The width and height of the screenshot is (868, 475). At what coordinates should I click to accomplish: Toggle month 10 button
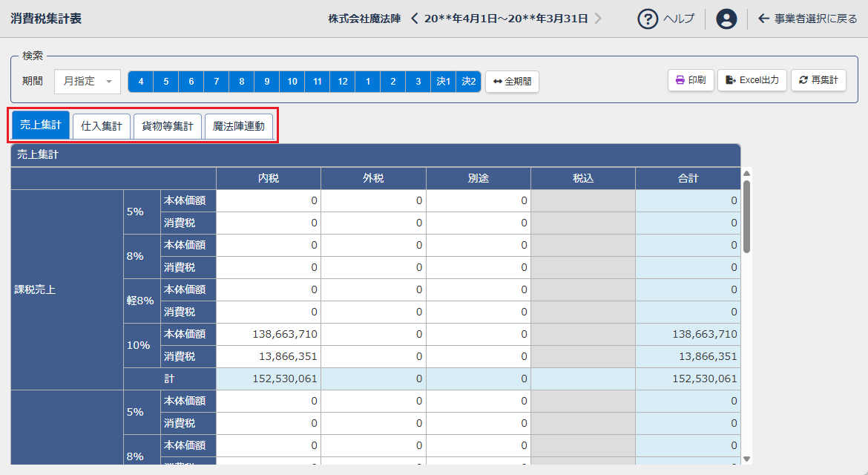tap(292, 82)
